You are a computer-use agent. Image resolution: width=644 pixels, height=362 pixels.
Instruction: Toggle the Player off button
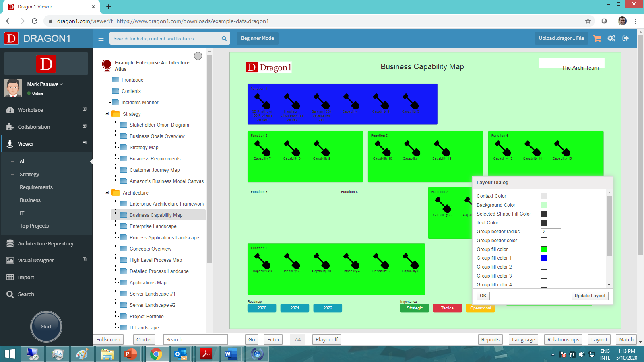[x=326, y=339]
